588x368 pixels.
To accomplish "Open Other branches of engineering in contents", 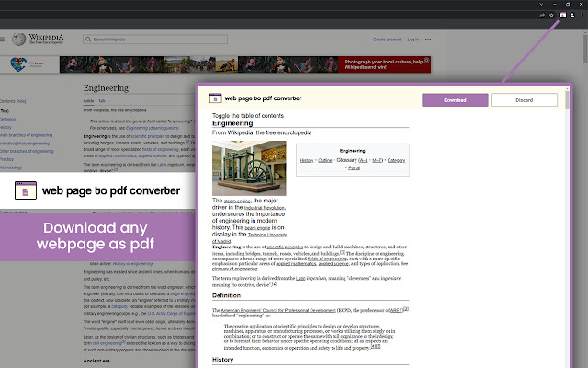I will (27, 151).
